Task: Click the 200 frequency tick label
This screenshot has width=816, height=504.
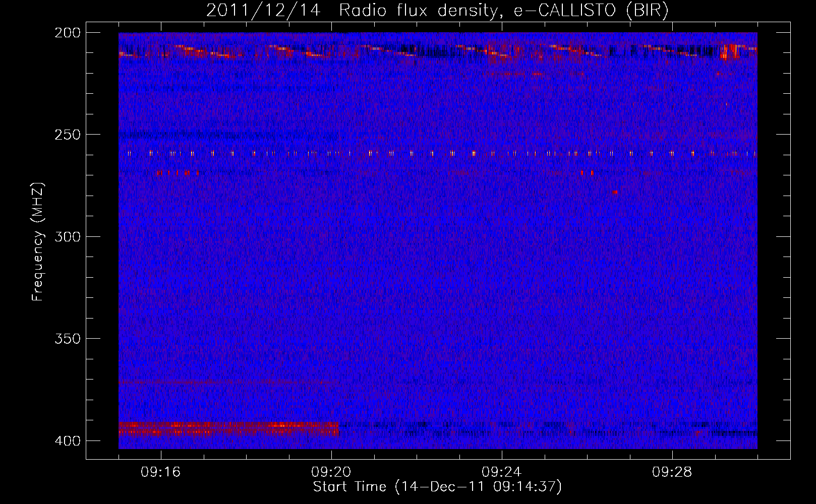Action: point(67,33)
